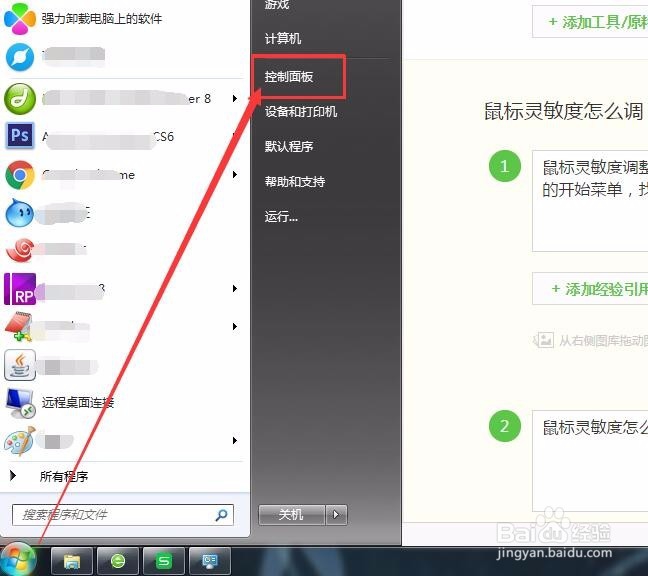
Task: Open the blue water-drop mascot app icon
Action: pyautogui.click(x=19, y=213)
